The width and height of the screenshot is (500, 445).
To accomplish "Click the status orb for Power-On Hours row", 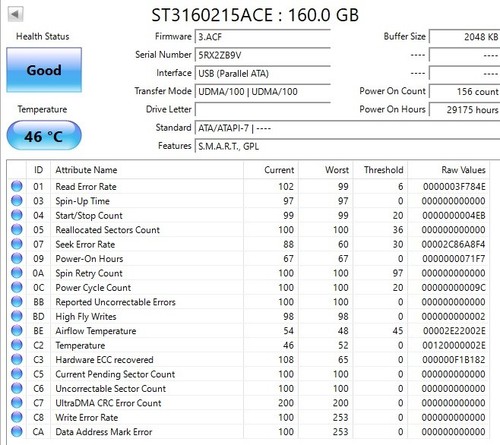I will [x=17, y=258].
